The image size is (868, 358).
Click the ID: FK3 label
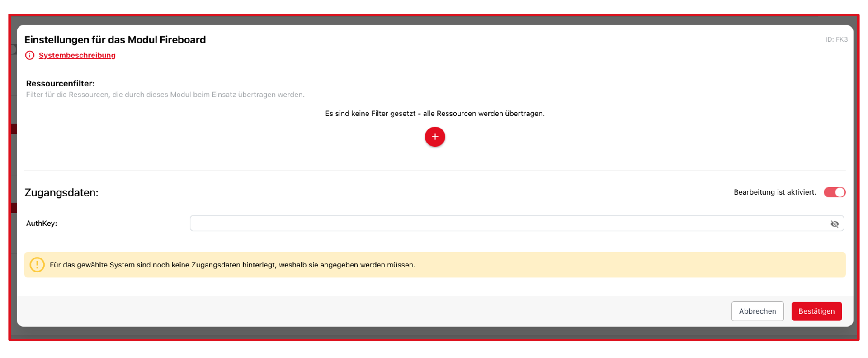836,39
